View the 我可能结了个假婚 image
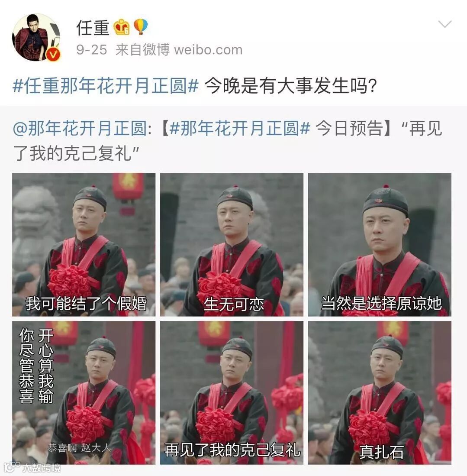 84,245
